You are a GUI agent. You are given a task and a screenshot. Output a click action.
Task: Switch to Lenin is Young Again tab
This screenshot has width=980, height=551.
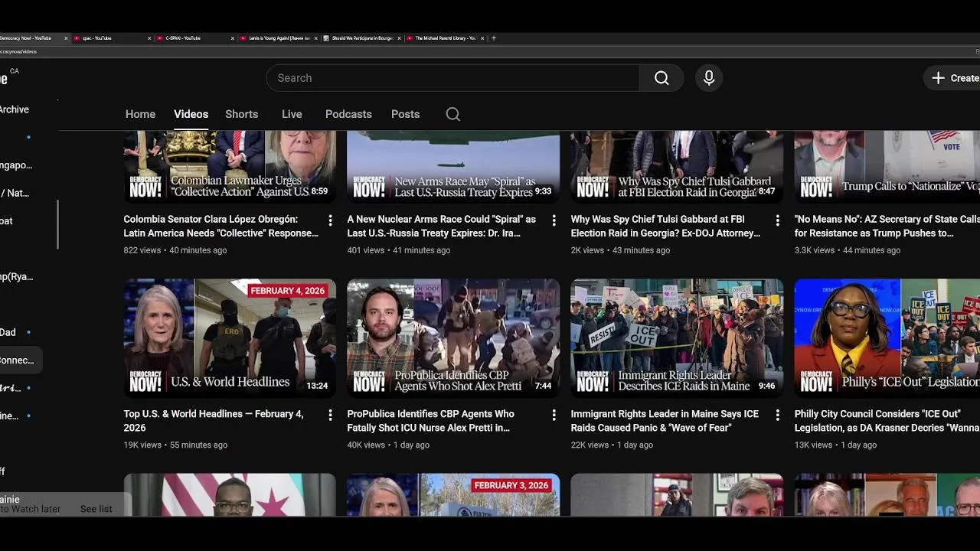tap(279, 37)
